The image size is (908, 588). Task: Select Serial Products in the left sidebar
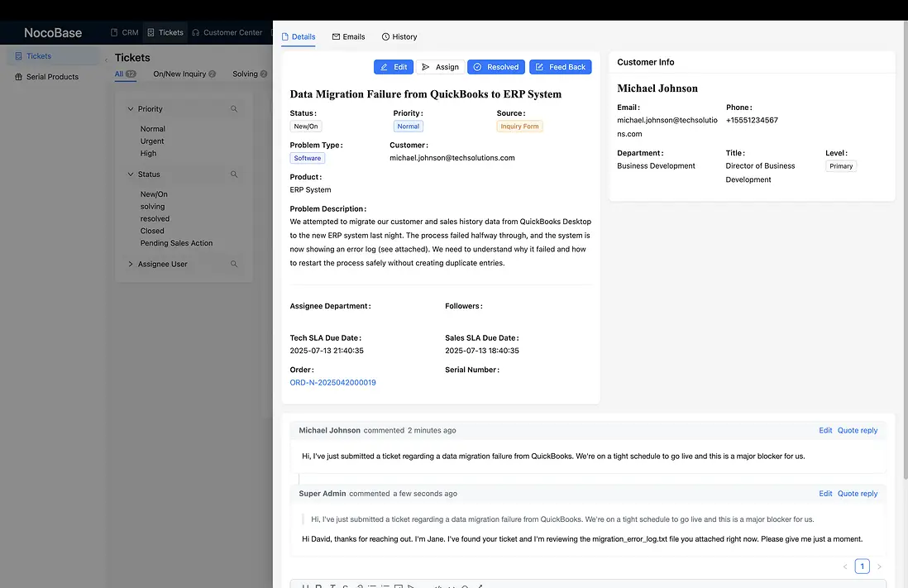(51, 76)
